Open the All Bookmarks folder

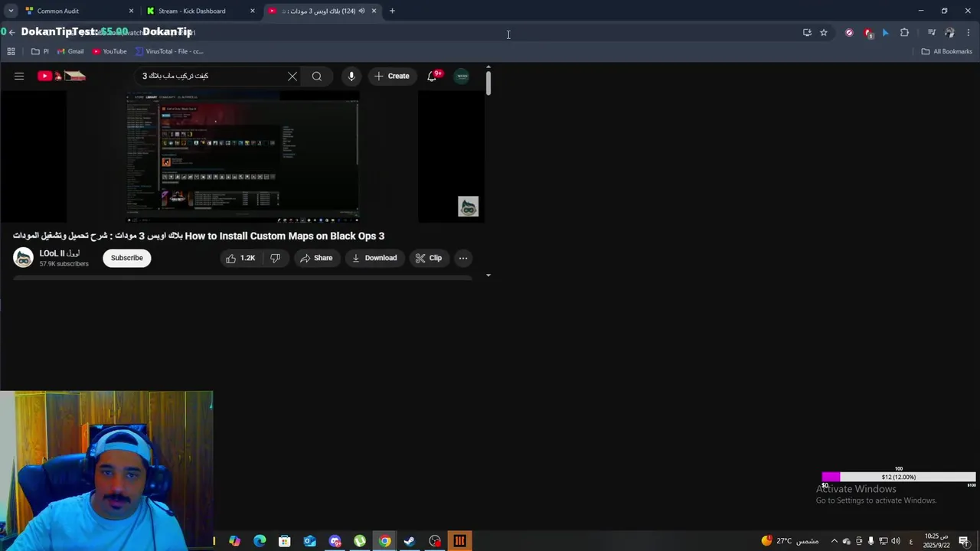tap(946, 51)
